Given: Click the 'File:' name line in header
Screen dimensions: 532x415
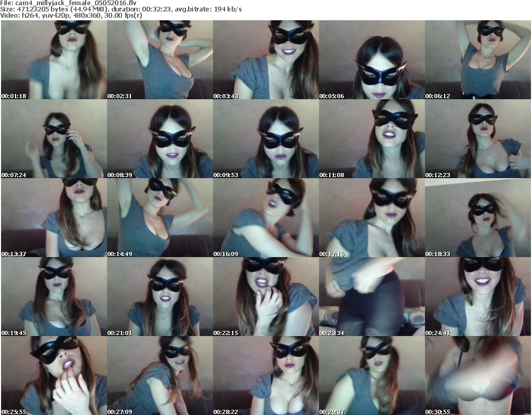Looking at the screenshot, I should point(68,3).
